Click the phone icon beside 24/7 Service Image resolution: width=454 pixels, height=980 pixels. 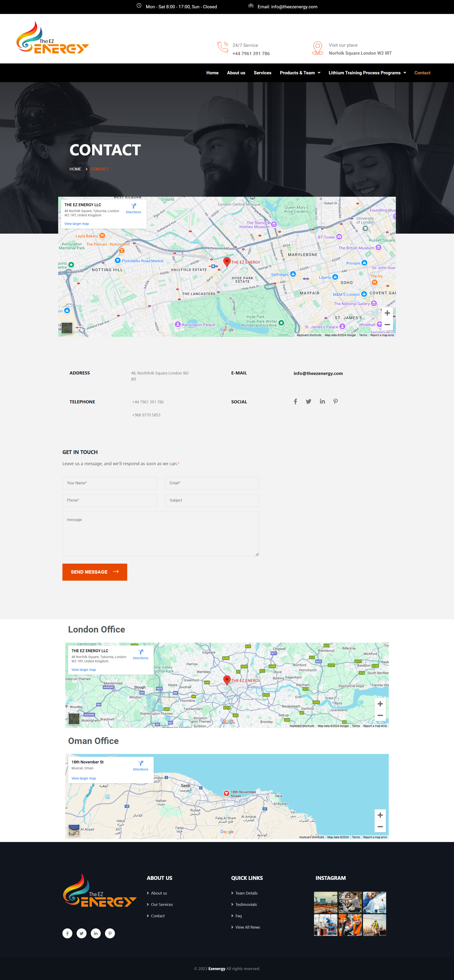click(223, 47)
